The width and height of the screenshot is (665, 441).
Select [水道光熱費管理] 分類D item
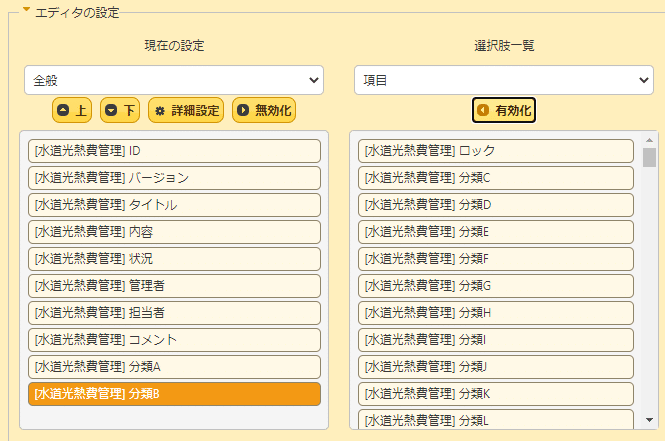point(496,205)
